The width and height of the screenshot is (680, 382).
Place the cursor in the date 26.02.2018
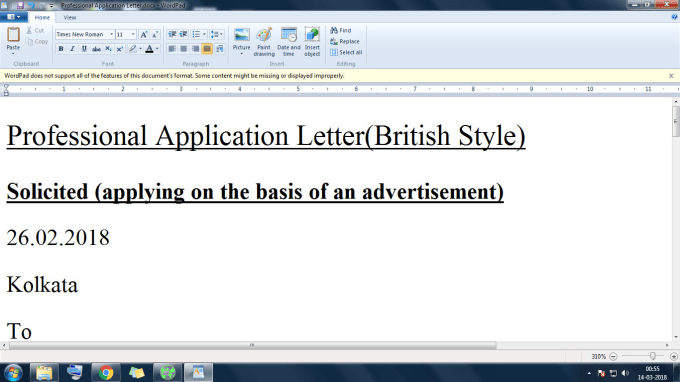click(58, 238)
